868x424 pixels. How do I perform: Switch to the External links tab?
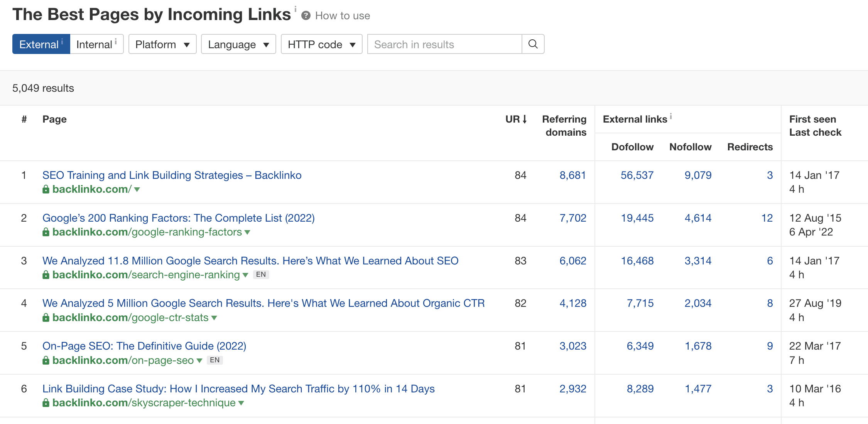[x=41, y=44]
